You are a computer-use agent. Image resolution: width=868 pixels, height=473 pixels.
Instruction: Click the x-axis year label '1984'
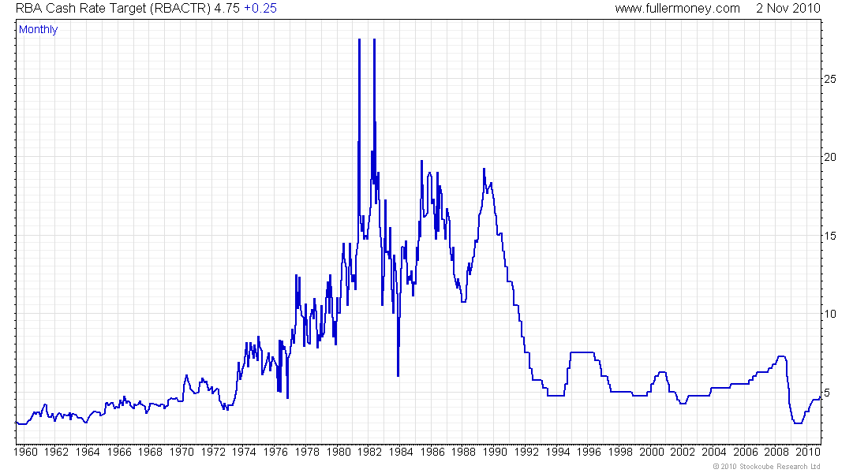[x=401, y=452]
